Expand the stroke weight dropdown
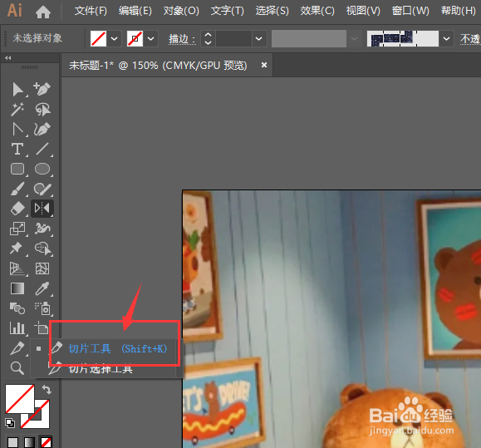 point(259,39)
